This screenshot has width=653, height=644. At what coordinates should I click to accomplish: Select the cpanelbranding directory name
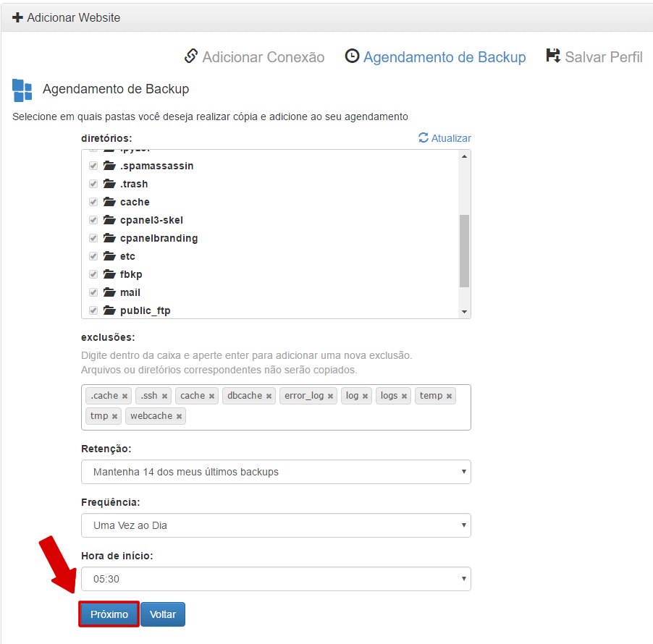(x=159, y=238)
